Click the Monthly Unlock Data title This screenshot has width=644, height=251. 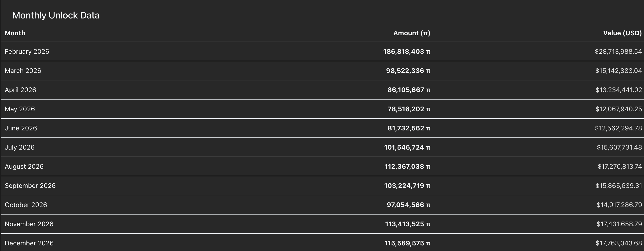pyautogui.click(x=56, y=15)
